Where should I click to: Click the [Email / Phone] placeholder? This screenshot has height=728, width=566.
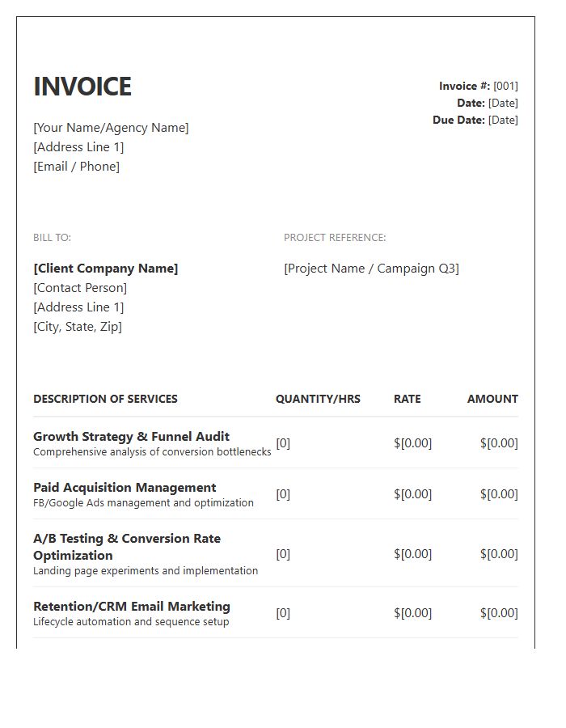point(77,167)
